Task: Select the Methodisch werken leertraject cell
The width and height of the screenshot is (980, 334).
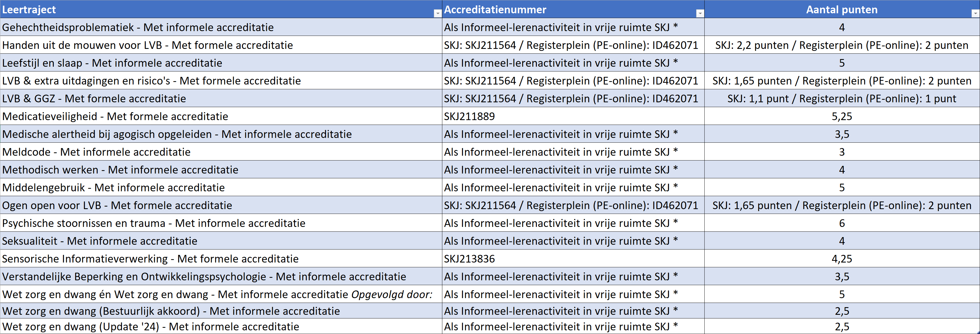Action: click(x=221, y=170)
